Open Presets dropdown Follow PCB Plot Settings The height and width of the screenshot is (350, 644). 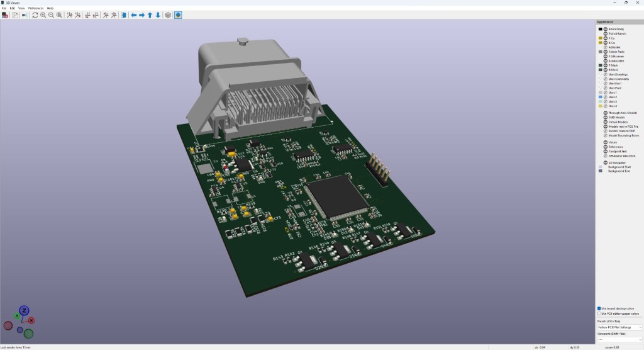[619, 327]
